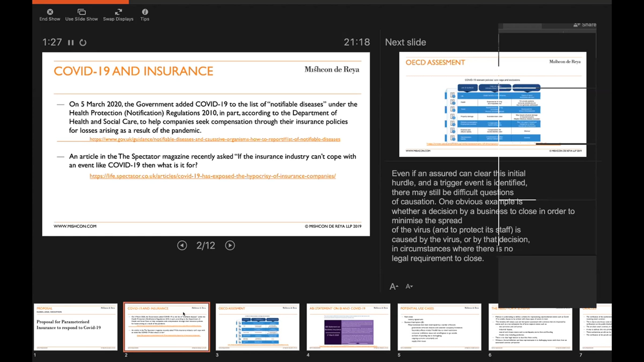Go to previous slide arrow

pos(182,245)
